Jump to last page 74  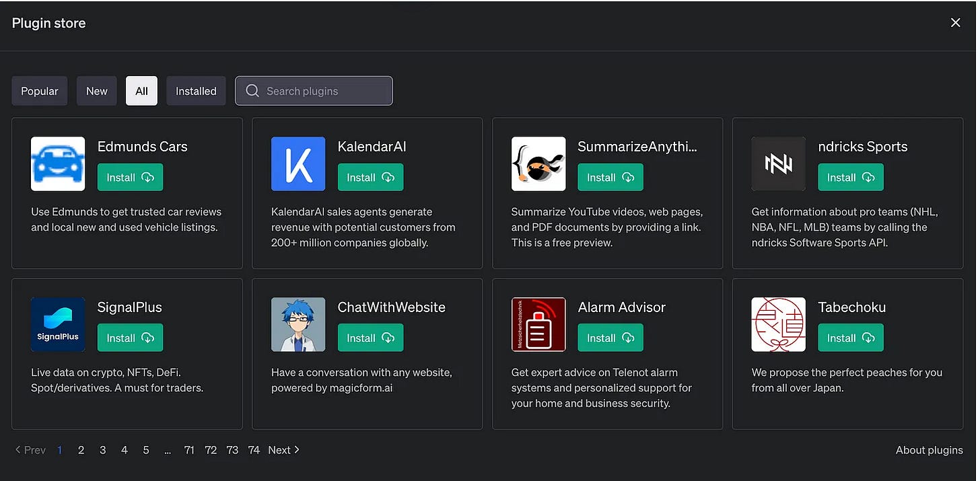[254, 450]
